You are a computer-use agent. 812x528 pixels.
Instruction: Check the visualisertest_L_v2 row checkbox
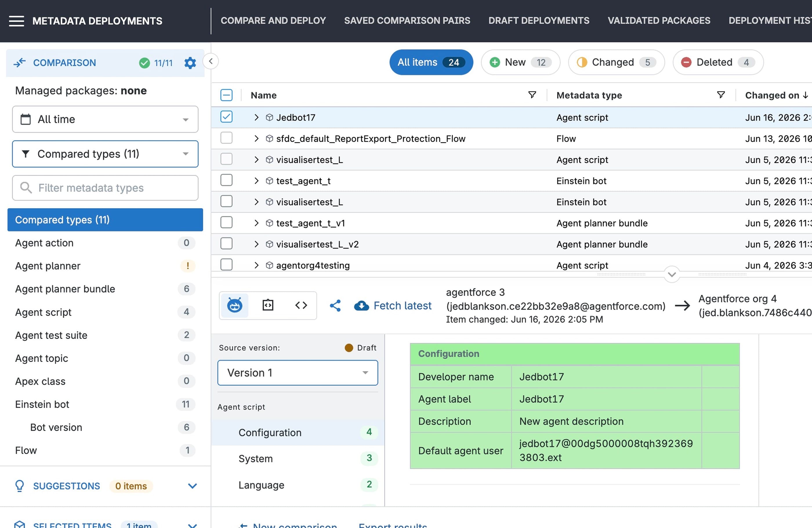pos(226,244)
